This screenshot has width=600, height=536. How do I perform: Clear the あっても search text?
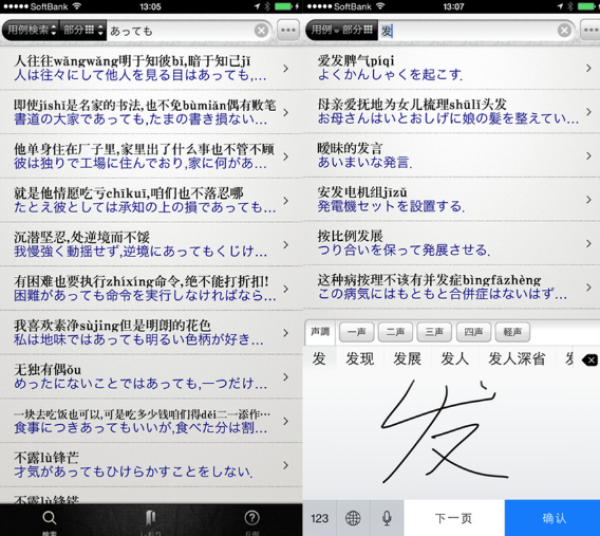261,30
